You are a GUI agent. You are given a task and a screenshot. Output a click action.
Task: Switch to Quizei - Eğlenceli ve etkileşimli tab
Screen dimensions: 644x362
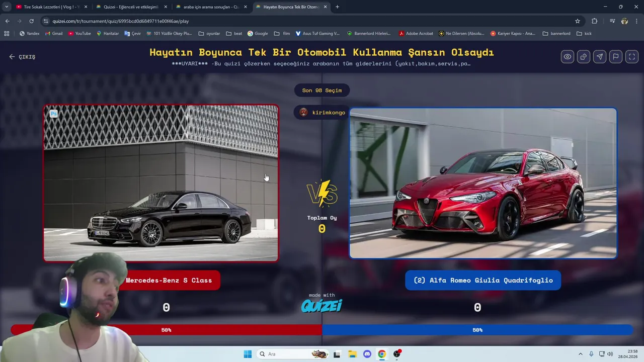tap(131, 7)
